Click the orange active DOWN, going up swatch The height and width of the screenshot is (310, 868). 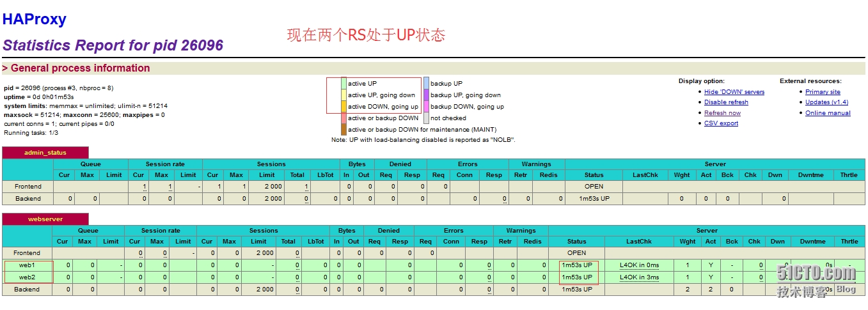343,106
